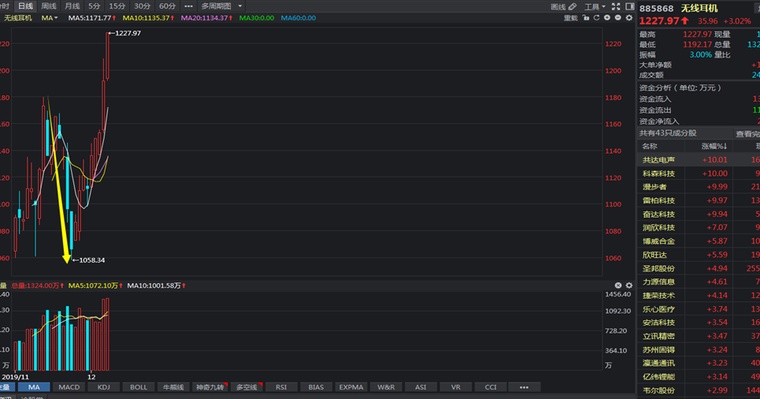The height and width of the screenshot is (399, 760).
Task: Switch to 15分 chart tab
Action: coord(117,6)
